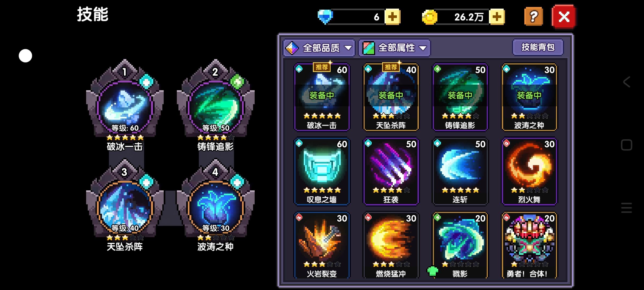Tap the Android back chevron
Viewport: 644px width, 290px height.
(x=626, y=82)
